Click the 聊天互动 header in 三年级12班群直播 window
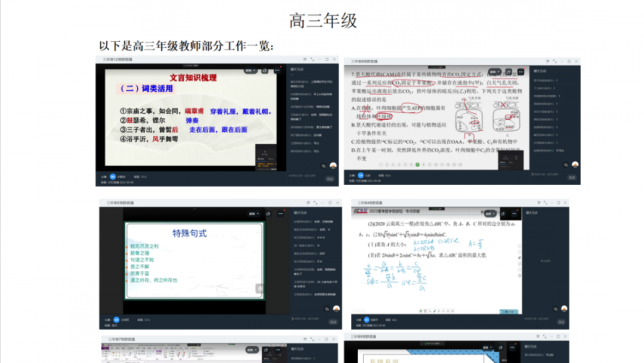Screen dimensions: 644x363 coord(297,69)
